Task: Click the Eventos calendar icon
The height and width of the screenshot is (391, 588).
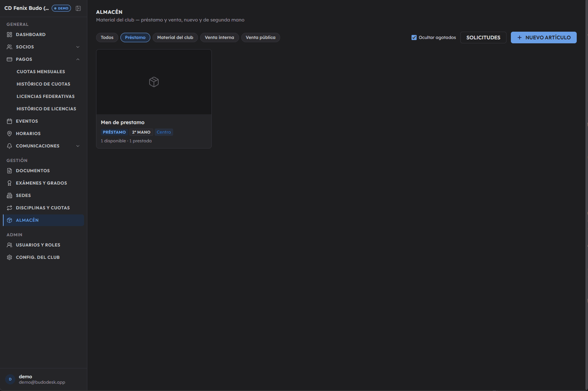Action: coord(9,121)
